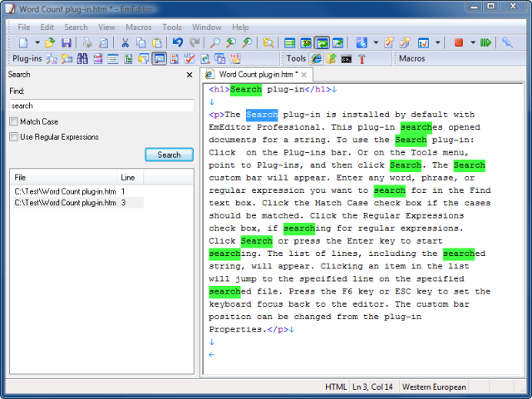Image resolution: width=532 pixels, height=399 pixels.
Task: Undo the last edit with the blue arrow
Action: (x=178, y=42)
